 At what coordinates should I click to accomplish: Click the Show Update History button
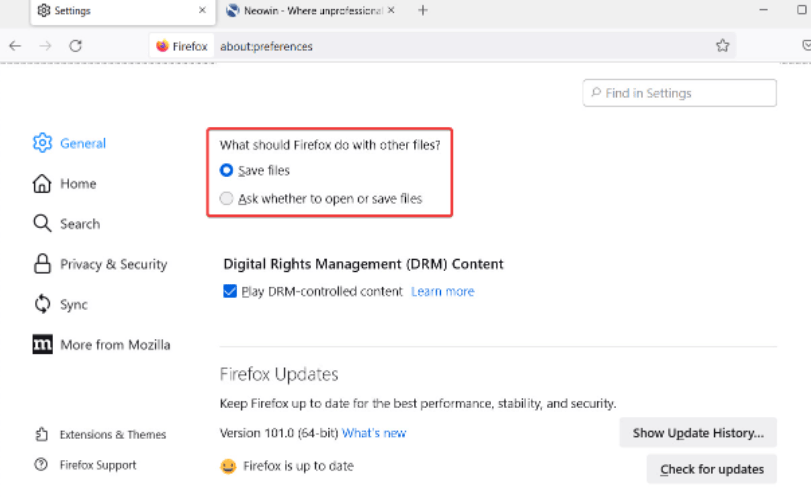(697, 433)
